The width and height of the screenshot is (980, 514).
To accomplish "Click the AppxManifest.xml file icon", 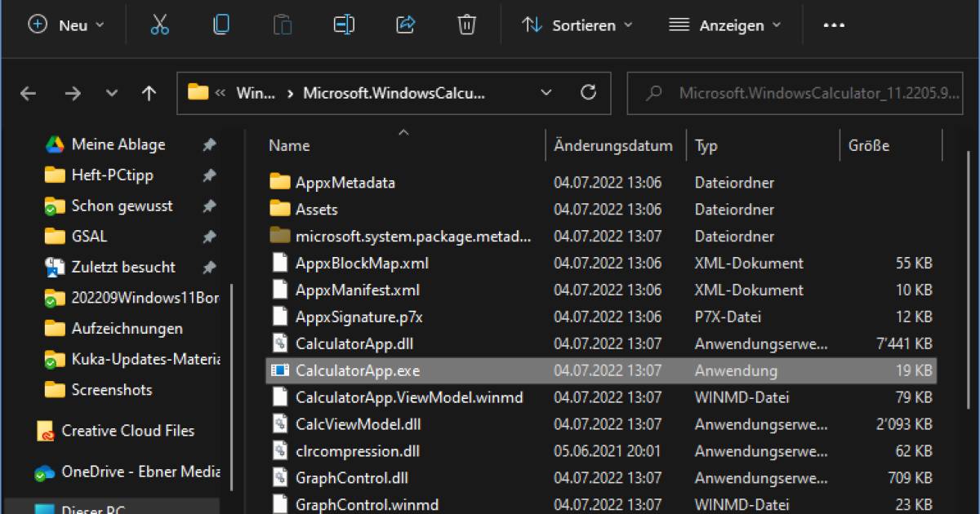I will tap(280, 290).
